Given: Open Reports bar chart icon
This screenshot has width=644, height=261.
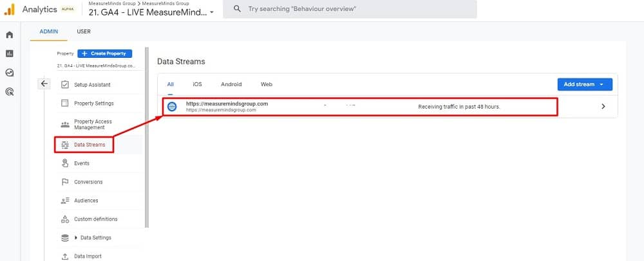Looking at the screenshot, I should click(x=9, y=53).
